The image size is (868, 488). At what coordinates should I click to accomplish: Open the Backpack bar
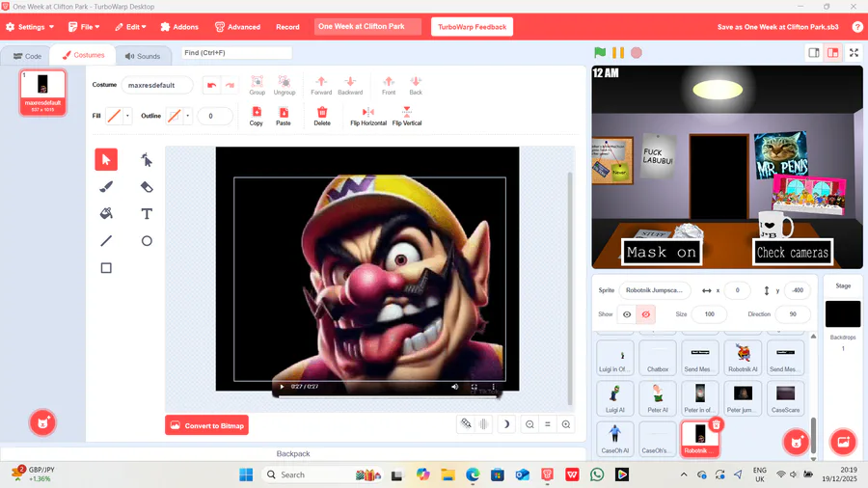(293, 453)
